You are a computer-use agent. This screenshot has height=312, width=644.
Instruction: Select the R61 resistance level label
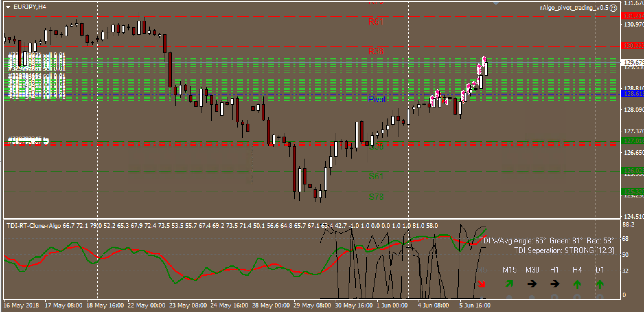[x=376, y=22]
